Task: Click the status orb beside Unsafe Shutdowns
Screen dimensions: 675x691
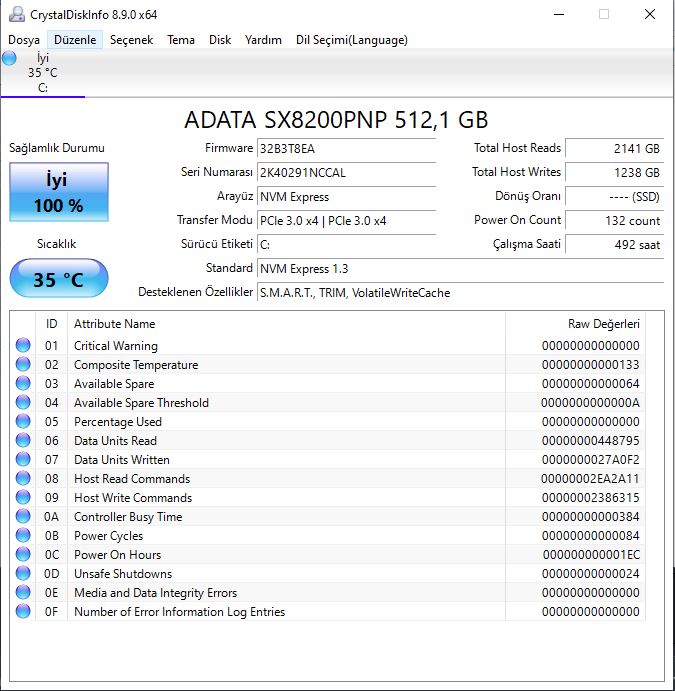Action: click(x=23, y=574)
